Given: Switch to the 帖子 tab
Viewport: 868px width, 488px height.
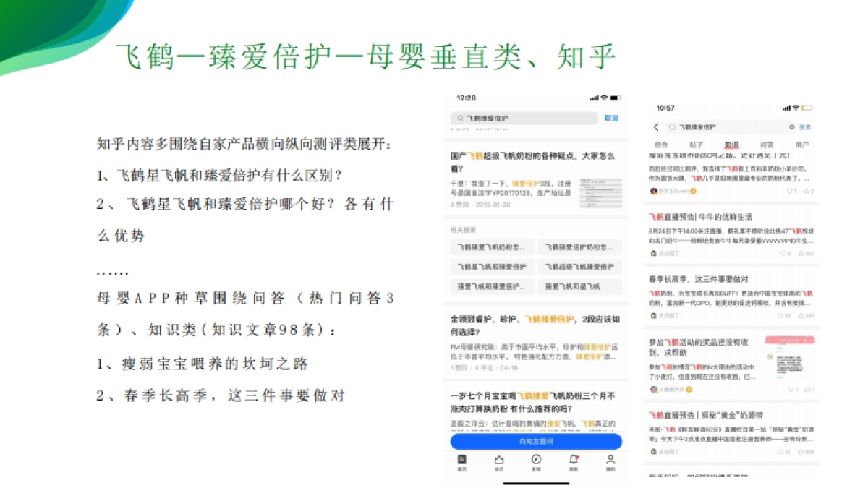Looking at the screenshot, I should (x=697, y=145).
